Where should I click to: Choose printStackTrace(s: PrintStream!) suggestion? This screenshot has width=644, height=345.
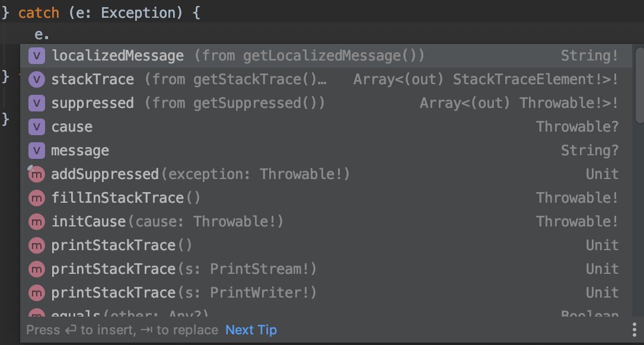tap(326, 269)
